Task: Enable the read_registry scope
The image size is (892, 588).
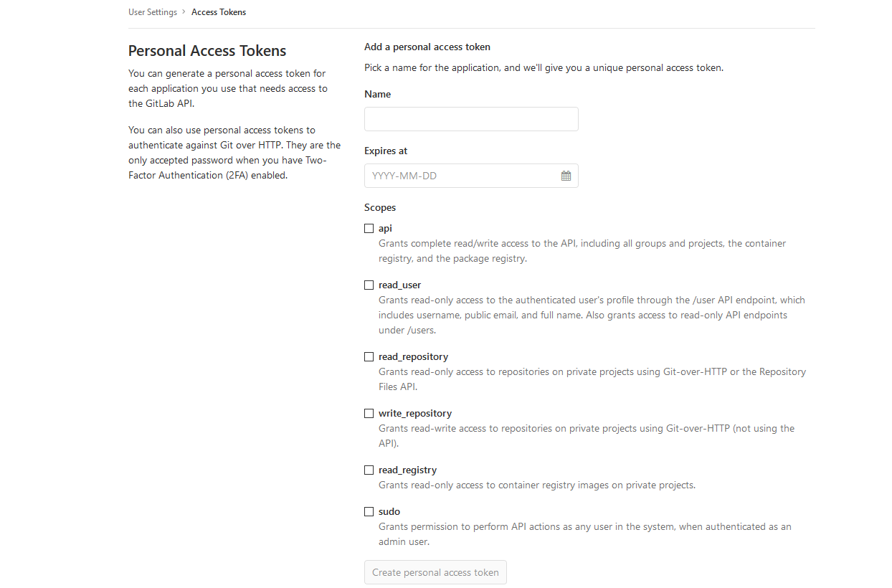Action: pos(369,470)
